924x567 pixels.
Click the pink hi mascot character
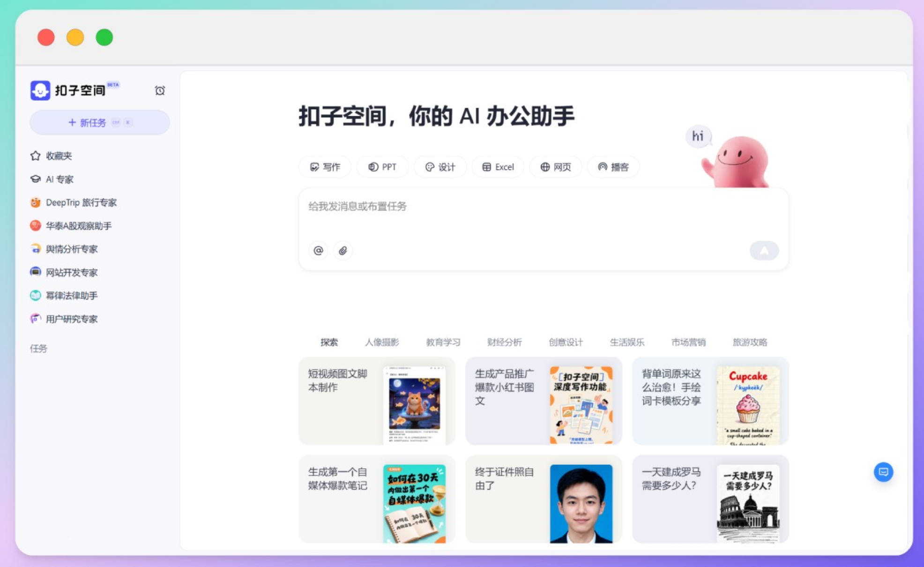[x=736, y=162]
